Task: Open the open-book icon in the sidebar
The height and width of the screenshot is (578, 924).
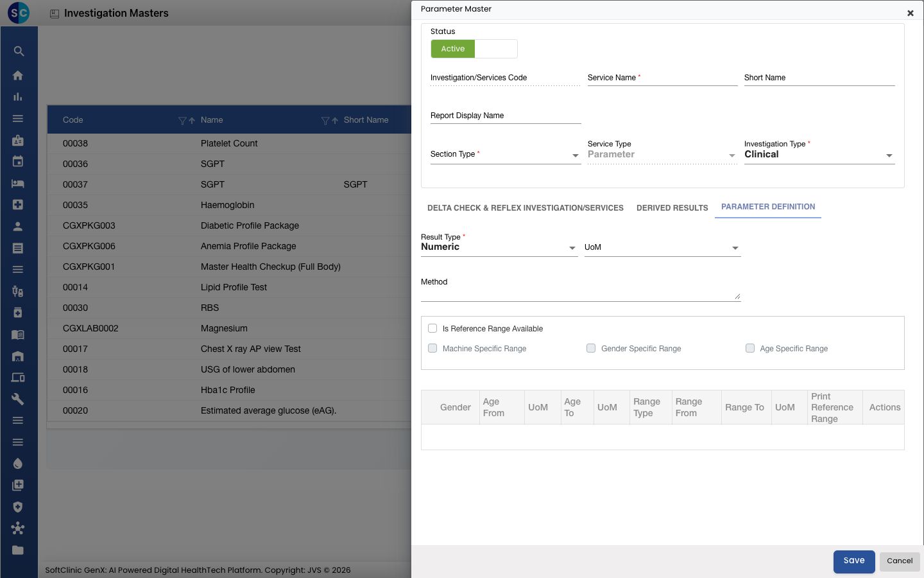Action: pos(18,335)
